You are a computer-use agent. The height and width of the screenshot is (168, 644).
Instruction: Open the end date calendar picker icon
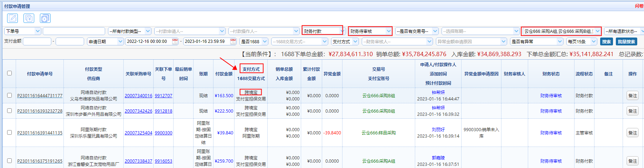233,41
